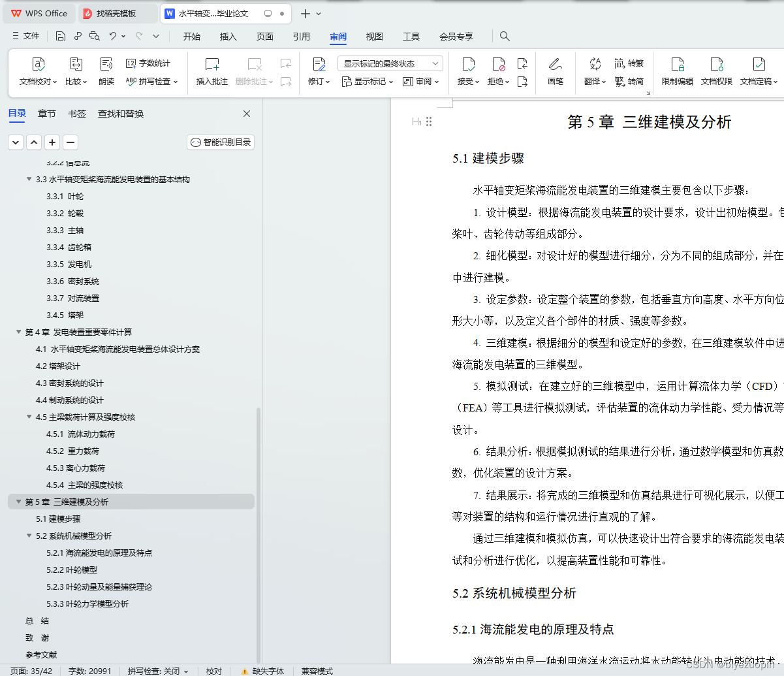Start 朗读 read aloud
The height and width of the screenshot is (676, 784).
coord(106,72)
